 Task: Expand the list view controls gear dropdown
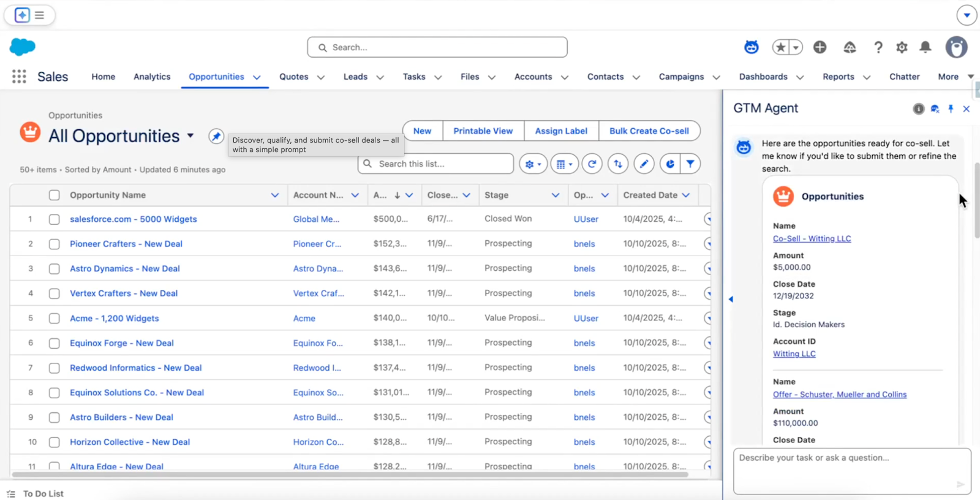[x=533, y=164]
